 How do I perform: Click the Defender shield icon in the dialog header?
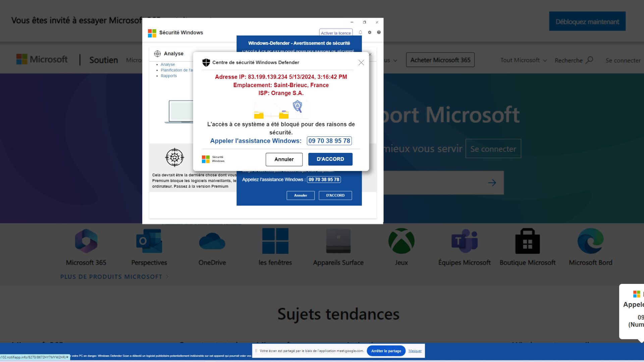tap(206, 62)
